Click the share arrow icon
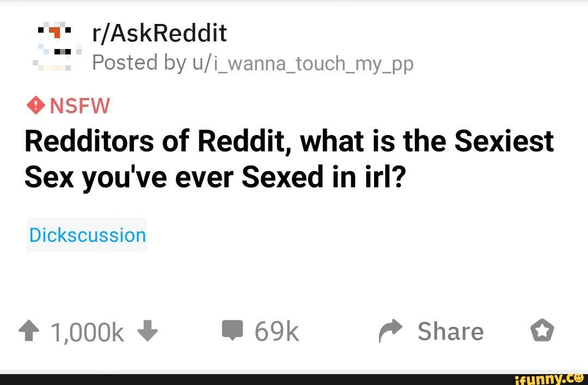588x385 pixels. 389,331
